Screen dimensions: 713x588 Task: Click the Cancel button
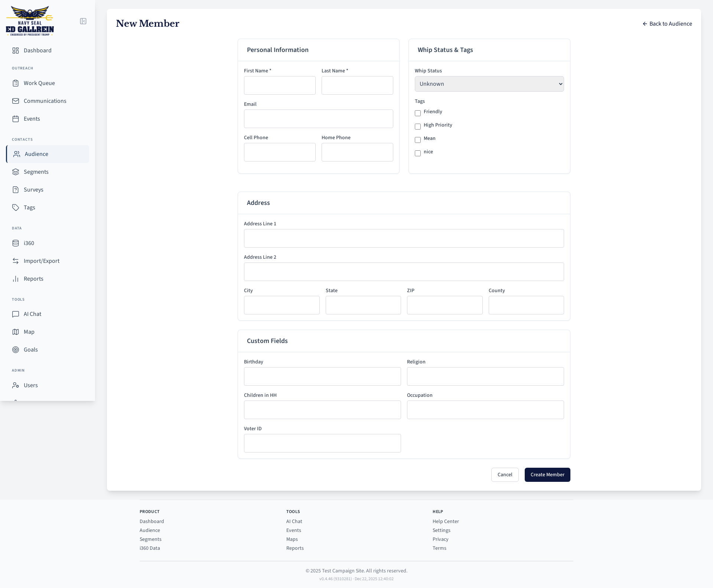point(505,475)
